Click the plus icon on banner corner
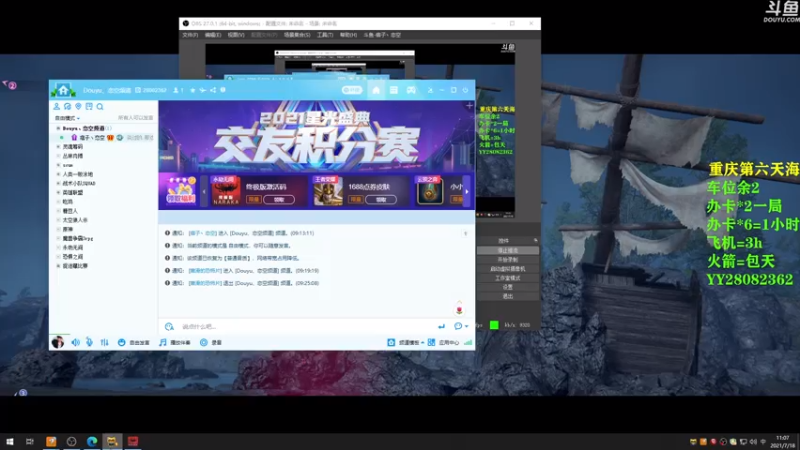 point(469,106)
